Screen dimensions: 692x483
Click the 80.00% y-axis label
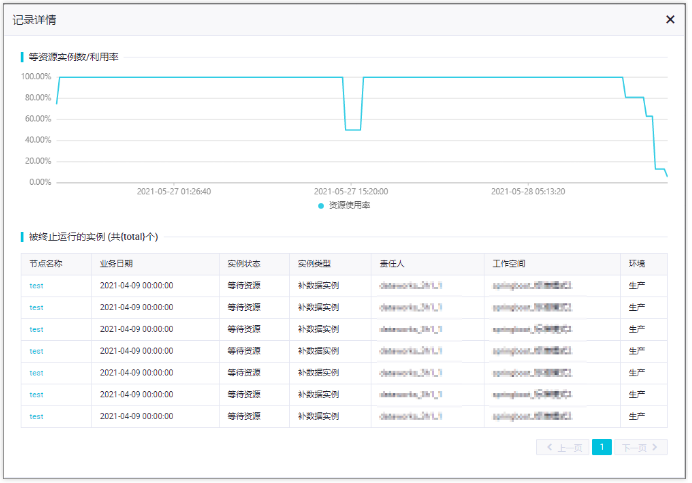(x=38, y=98)
